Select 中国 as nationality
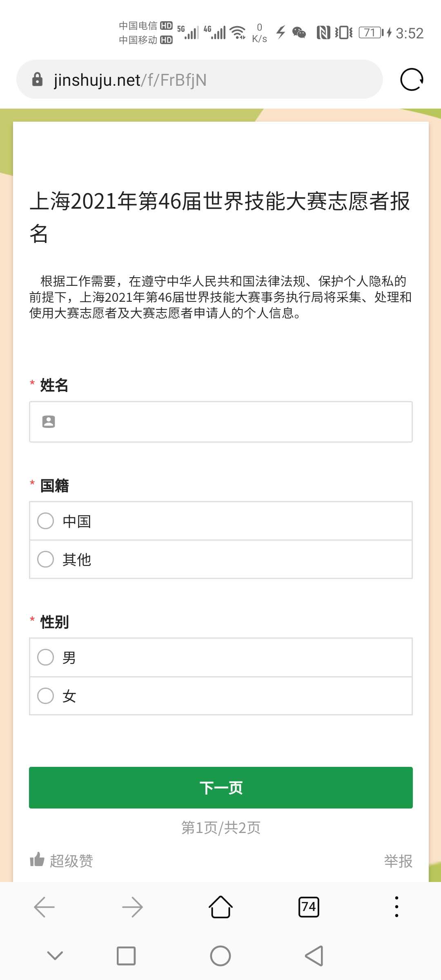Viewport: 441px width, 980px height. (x=46, y=521)
